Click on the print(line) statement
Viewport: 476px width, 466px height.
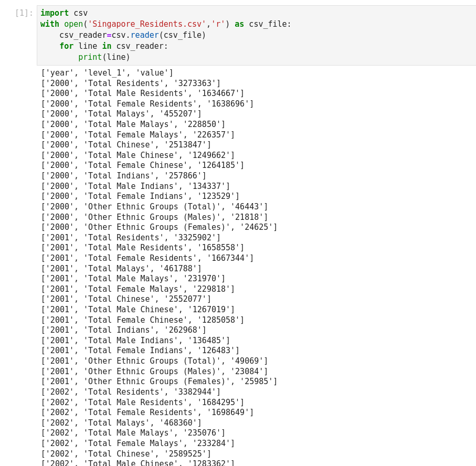pos(104,57)
